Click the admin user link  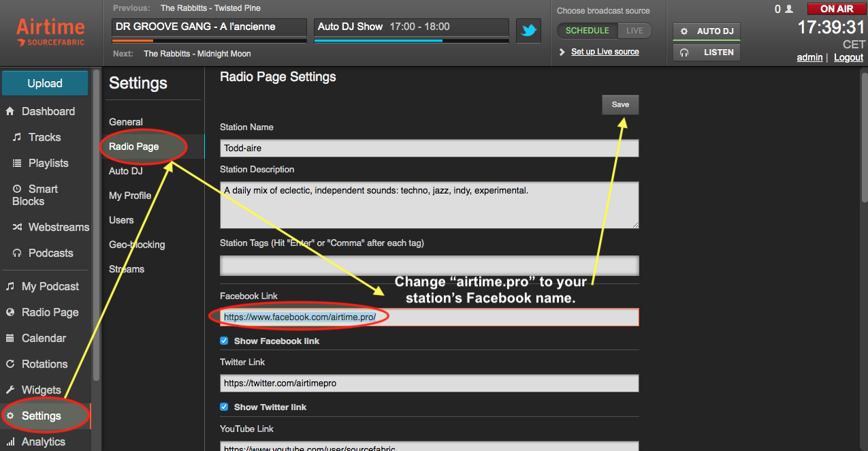pos(809,57)
